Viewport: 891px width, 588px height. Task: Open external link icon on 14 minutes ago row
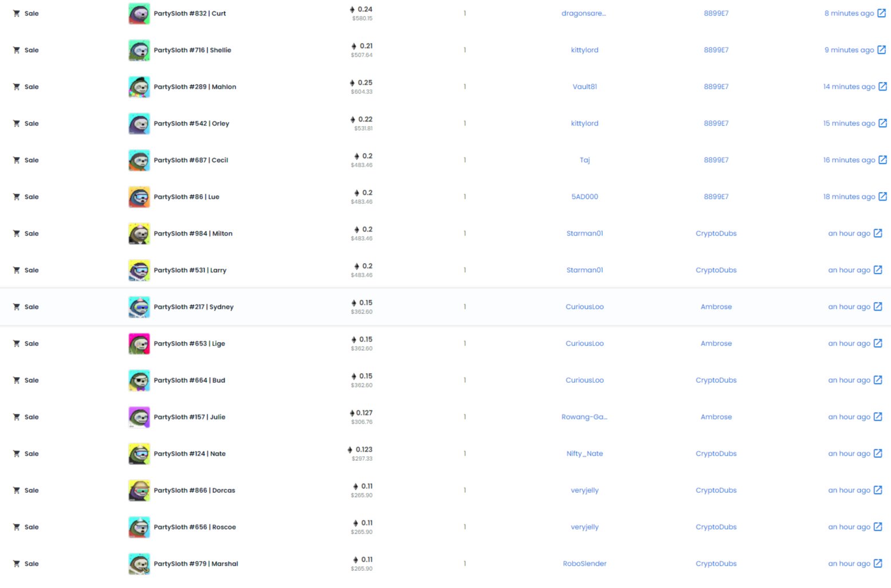[882, 87]
